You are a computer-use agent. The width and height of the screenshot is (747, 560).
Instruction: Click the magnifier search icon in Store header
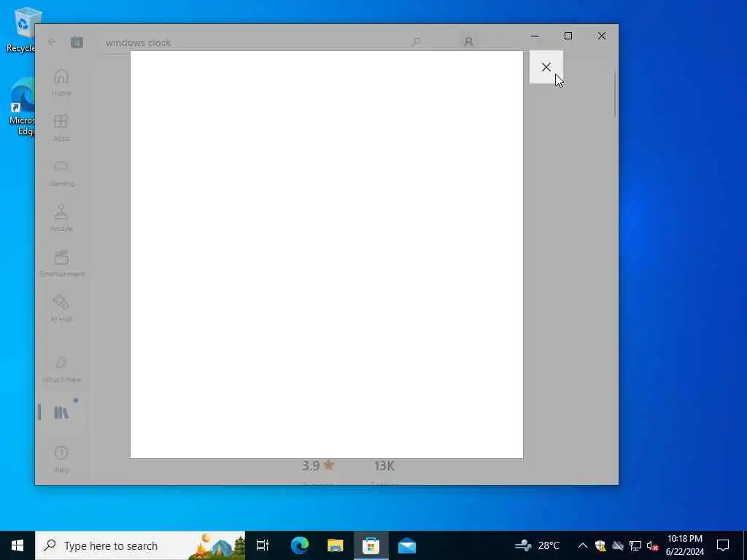coord(416,42)
